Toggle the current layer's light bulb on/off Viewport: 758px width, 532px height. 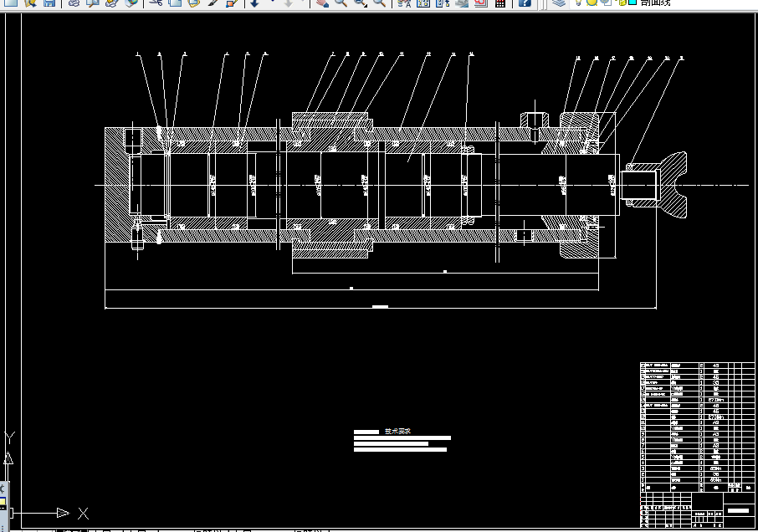tap(579, 2)
